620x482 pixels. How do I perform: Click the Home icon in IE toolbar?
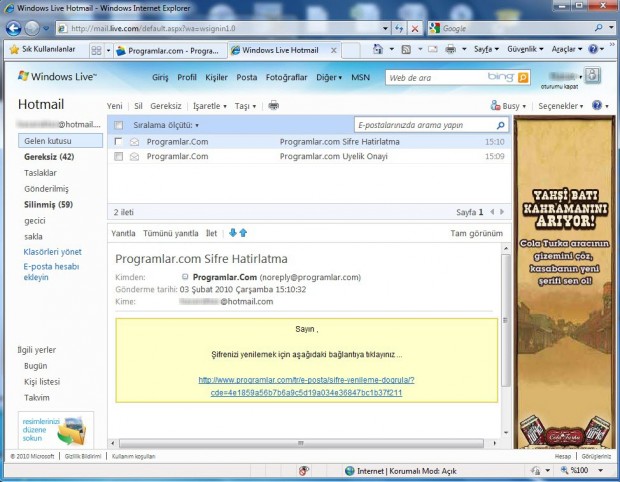coord(378,49)
